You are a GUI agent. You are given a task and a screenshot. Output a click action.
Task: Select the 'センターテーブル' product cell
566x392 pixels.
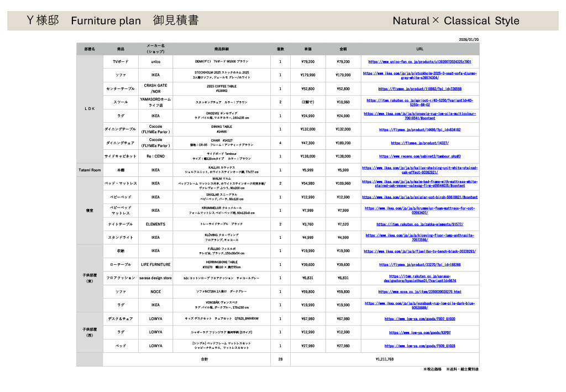click(120, 89)
